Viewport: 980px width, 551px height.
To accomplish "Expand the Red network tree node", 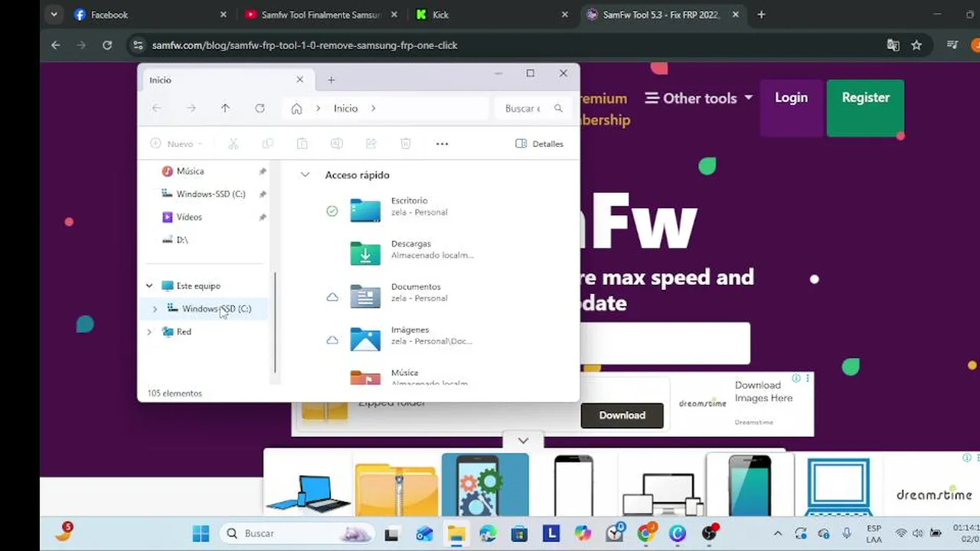I will (x=149, y=332).
